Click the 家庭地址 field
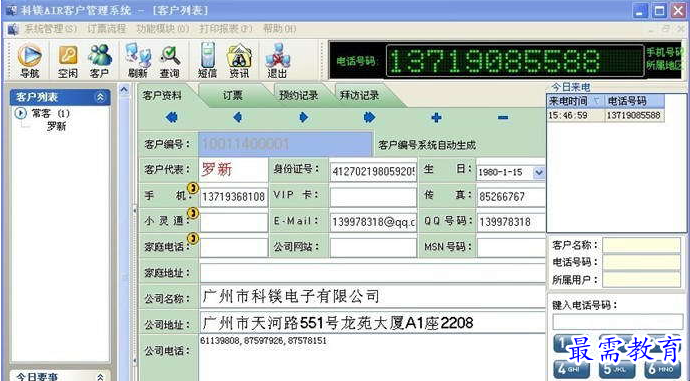 pyautogui.click(x=372, y=273)
